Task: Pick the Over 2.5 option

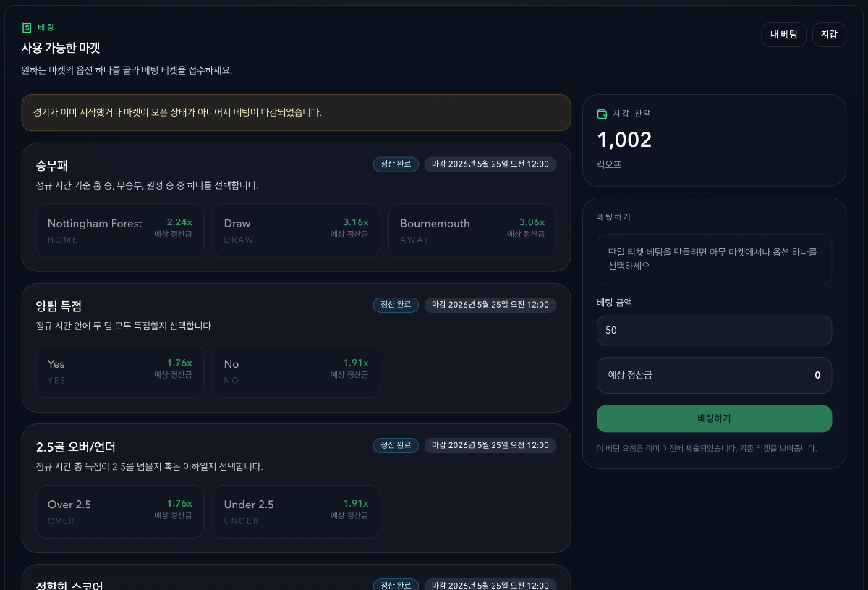Action: 120,511
